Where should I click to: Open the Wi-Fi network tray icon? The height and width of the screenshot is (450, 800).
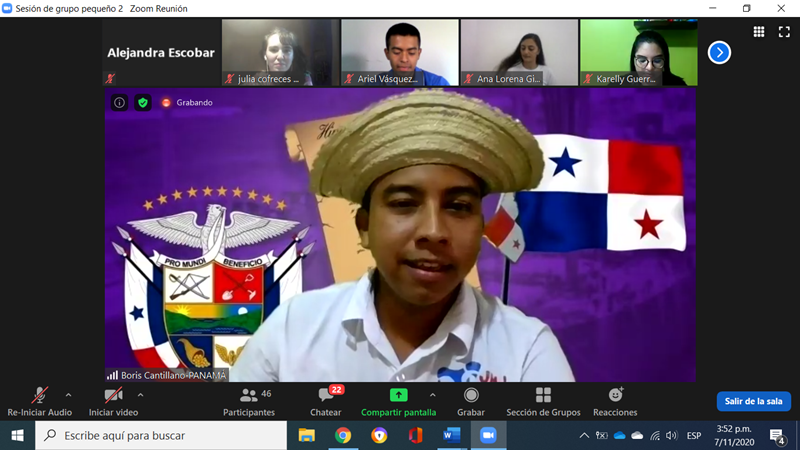pyautogui.click(x=655, y=436)
